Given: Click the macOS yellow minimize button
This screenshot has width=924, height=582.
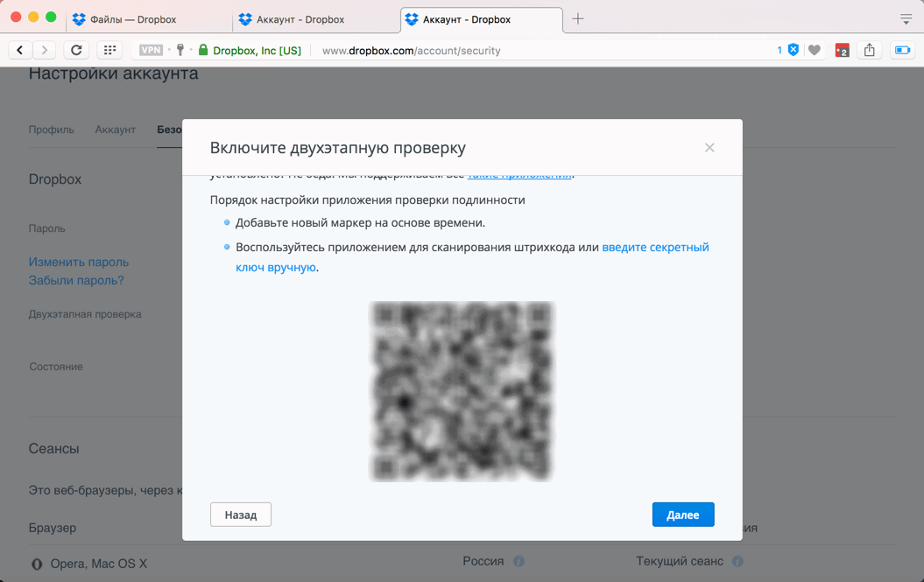Looking at the screenshot, I should pos(33,18).
